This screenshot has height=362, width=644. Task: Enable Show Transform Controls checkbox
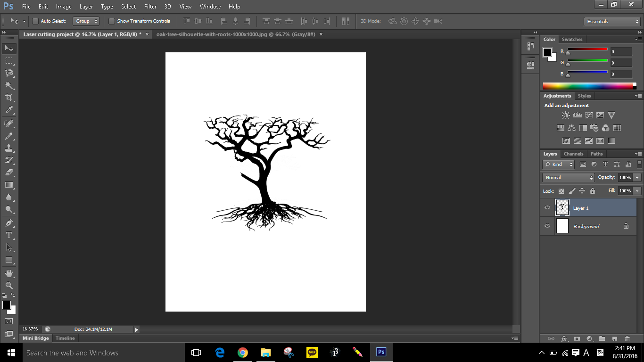[112, 21]
